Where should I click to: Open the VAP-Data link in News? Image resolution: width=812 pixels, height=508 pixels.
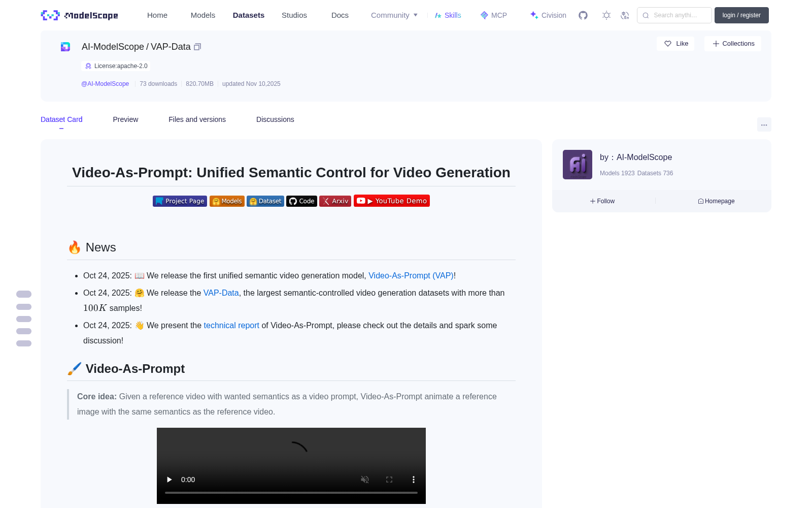click(221, 293)
